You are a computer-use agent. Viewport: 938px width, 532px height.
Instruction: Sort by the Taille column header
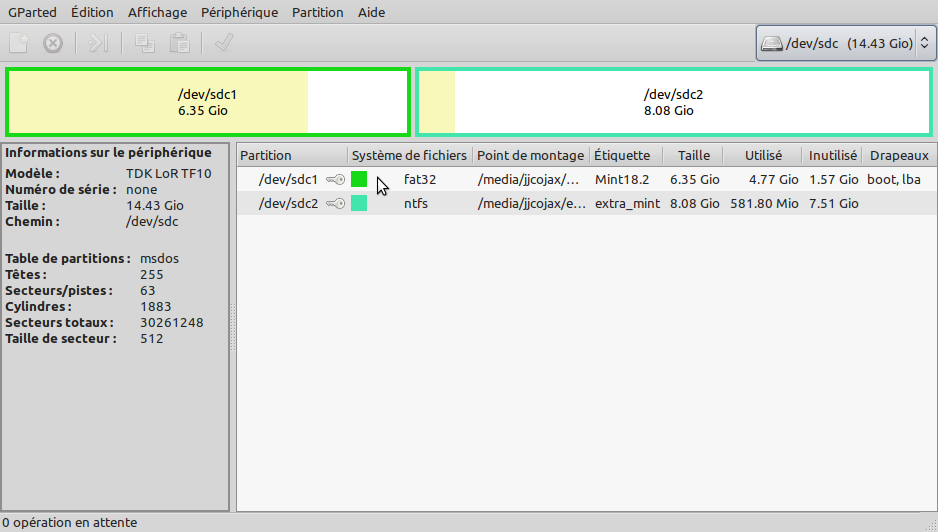click(x=693, y=155)
